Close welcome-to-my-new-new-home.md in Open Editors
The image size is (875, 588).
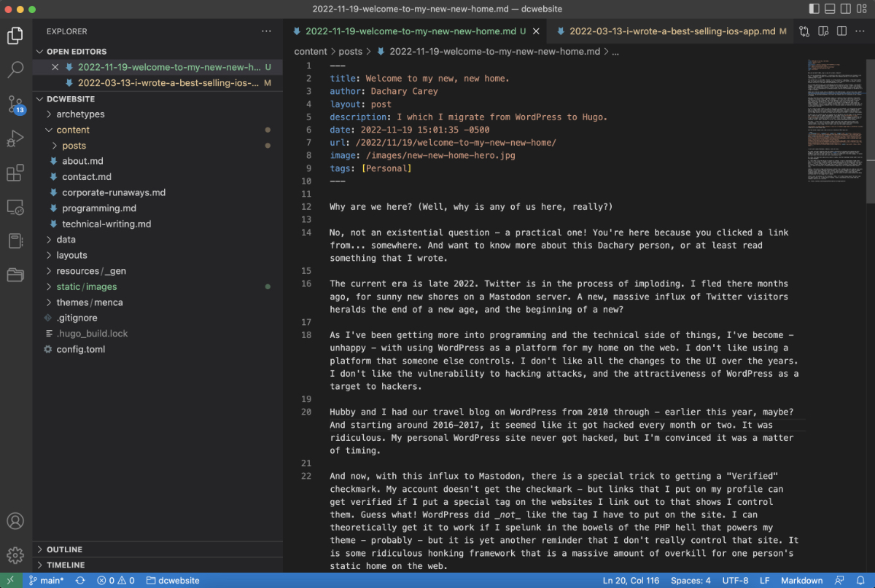(55, 67)
